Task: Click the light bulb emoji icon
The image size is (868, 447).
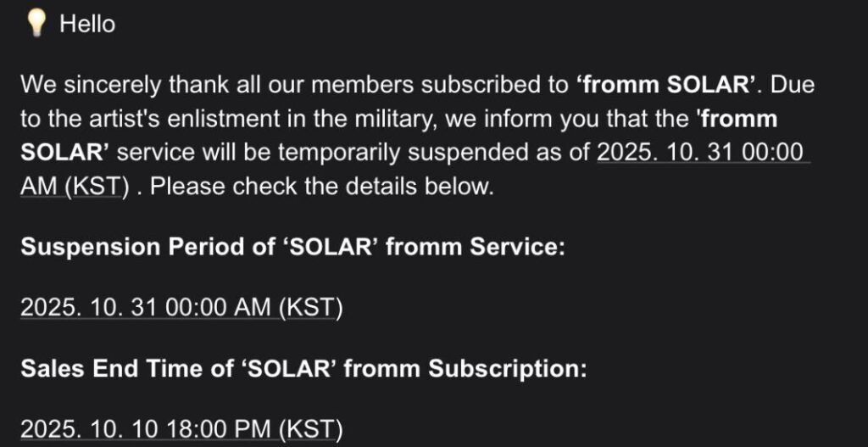Action: pos(36,25)
